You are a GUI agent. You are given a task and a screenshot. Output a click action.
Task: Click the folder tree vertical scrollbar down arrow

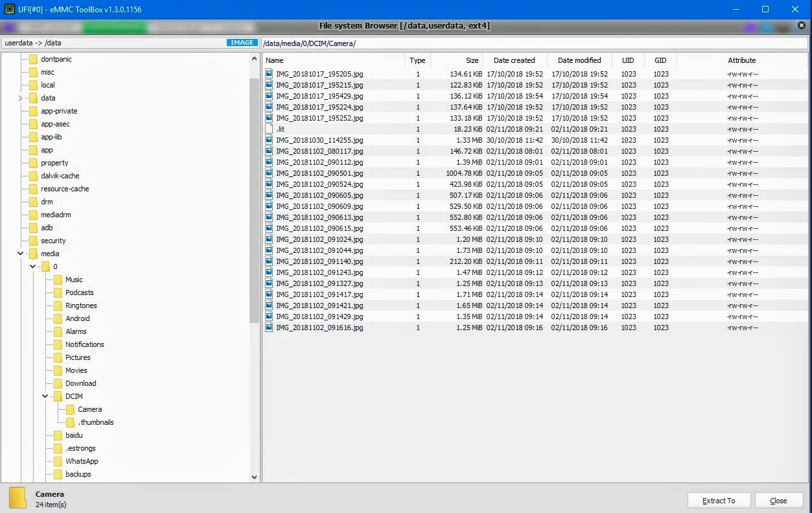point(254,477)
